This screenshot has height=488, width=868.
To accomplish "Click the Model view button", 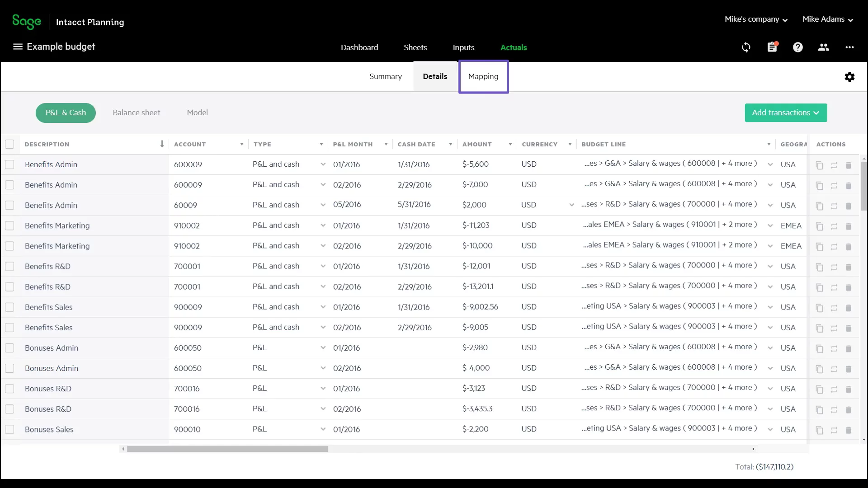I will [197, 113].
